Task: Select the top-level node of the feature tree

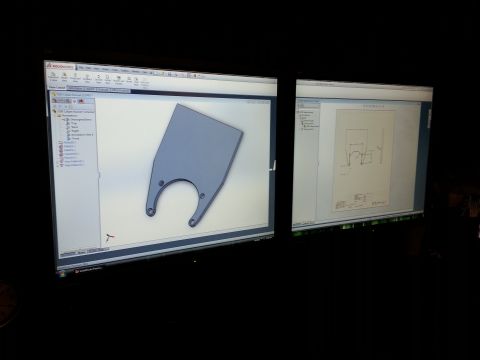Action: (74, 111)
